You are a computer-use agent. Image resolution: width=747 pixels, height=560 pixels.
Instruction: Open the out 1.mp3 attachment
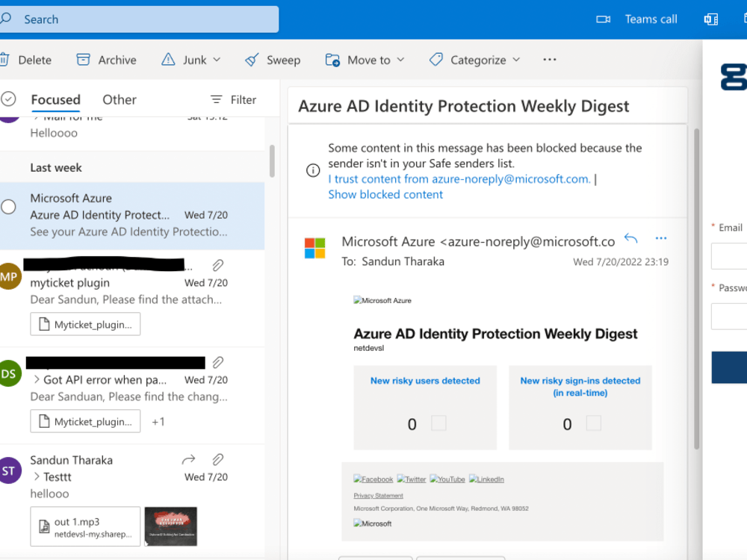[x=84, y=526]
